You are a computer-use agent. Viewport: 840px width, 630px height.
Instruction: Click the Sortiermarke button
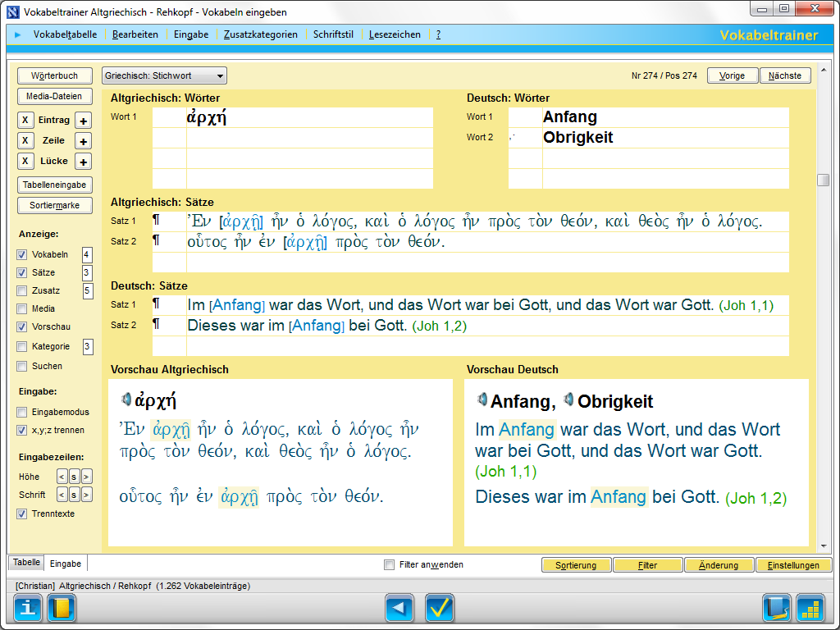pyautogui.click(x=55, y=205)
